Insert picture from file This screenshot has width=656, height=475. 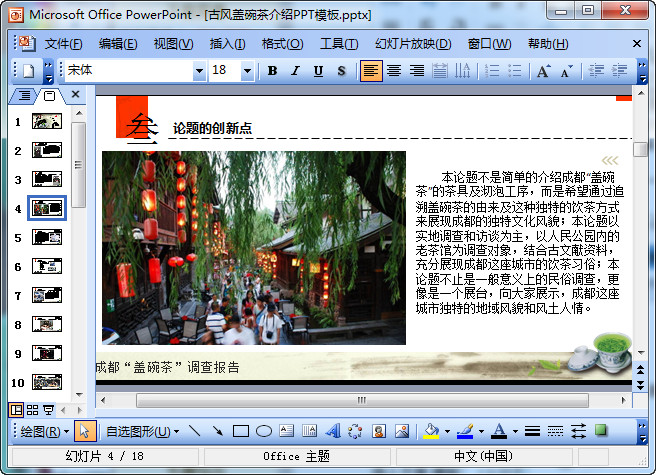[x=402, y=431]
